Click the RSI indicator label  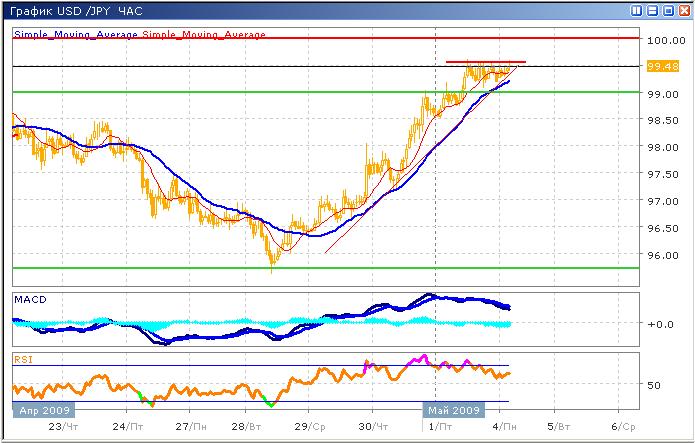[23, 357]
